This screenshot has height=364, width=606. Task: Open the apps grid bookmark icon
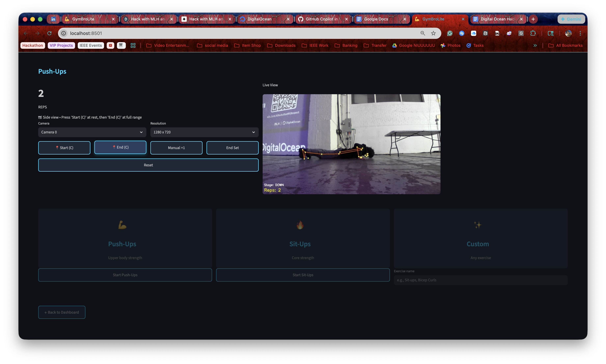click(x=133, y=45)
